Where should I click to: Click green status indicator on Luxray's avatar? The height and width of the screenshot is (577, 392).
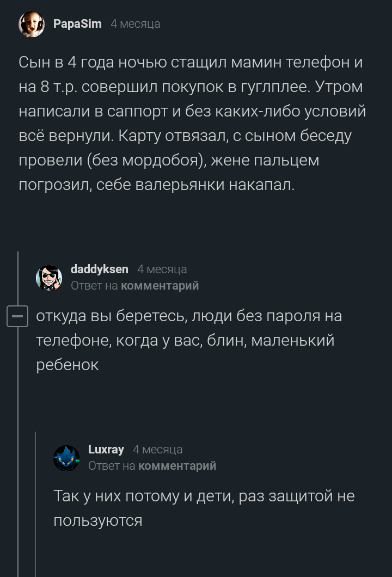[77, 461]
